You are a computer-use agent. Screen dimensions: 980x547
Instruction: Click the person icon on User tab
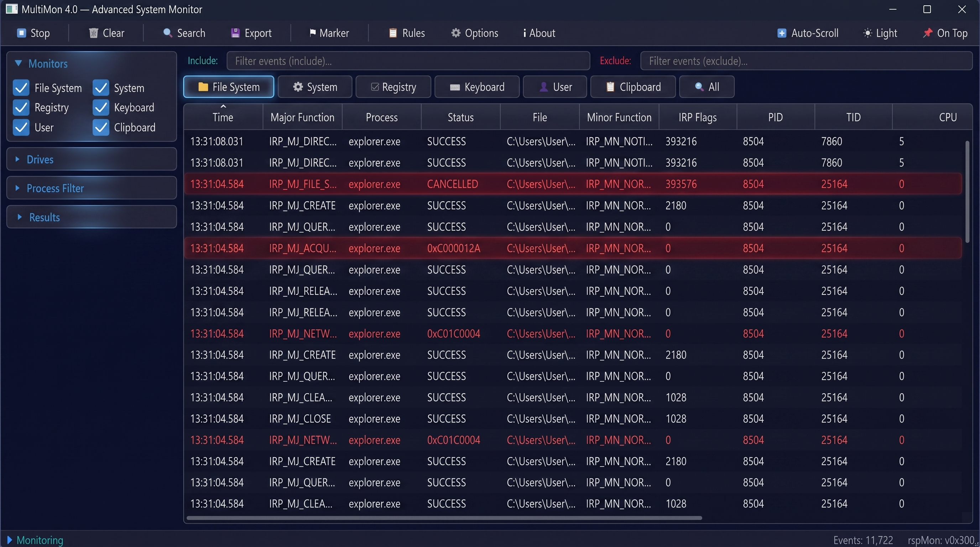[x=544, y=87]
